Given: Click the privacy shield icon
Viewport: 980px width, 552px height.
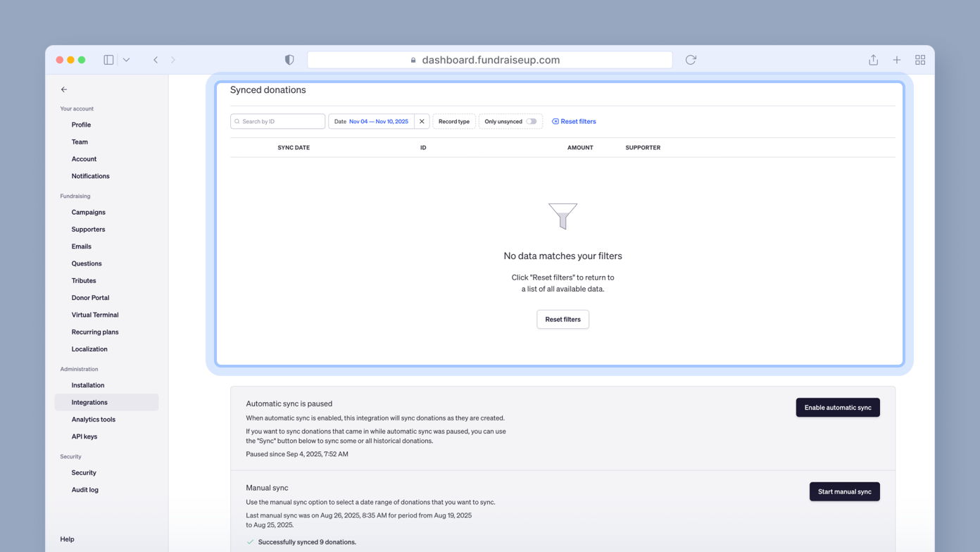Looking at the screenshot, I should 289,60.
